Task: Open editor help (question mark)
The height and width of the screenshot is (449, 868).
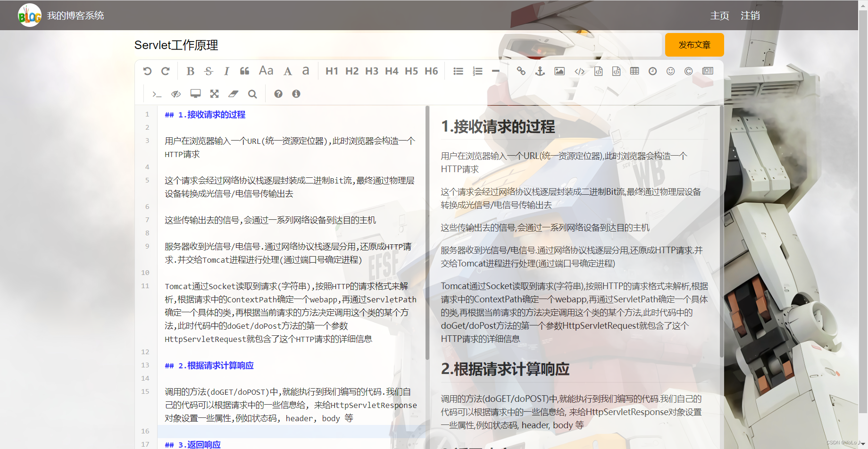Action: click(x=278, y=94)
